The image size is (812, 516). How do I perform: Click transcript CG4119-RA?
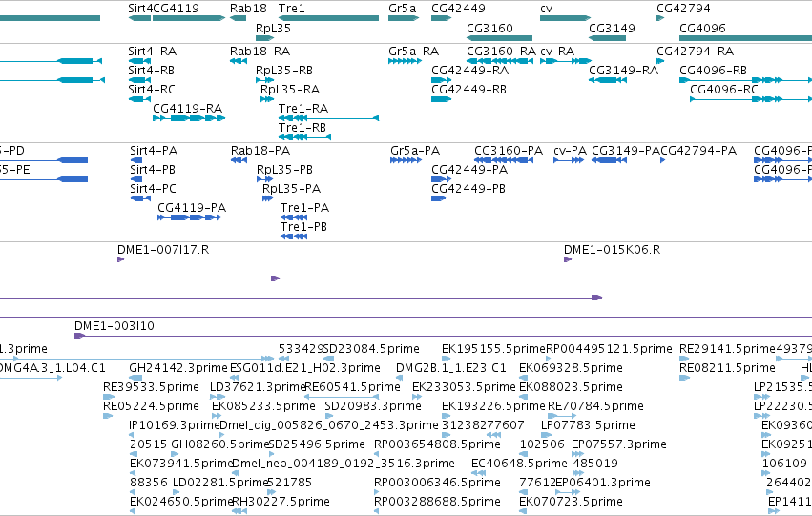pyautogui.click(x=189, y=118)
